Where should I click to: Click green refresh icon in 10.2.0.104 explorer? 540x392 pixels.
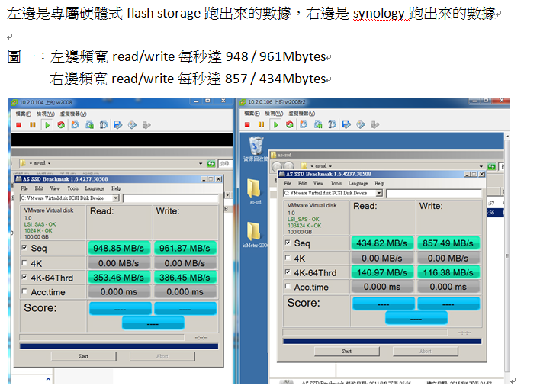[211, 164]
